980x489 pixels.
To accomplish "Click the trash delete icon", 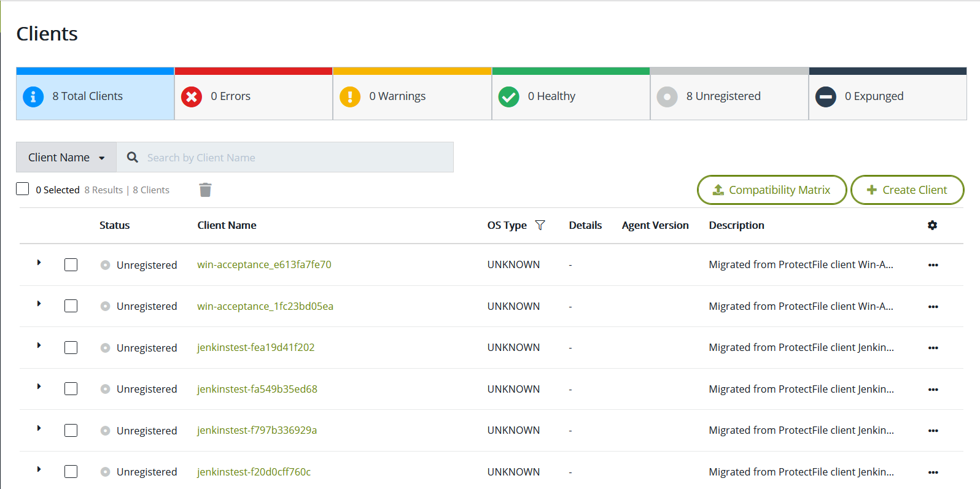I will (x=205, y=190).
